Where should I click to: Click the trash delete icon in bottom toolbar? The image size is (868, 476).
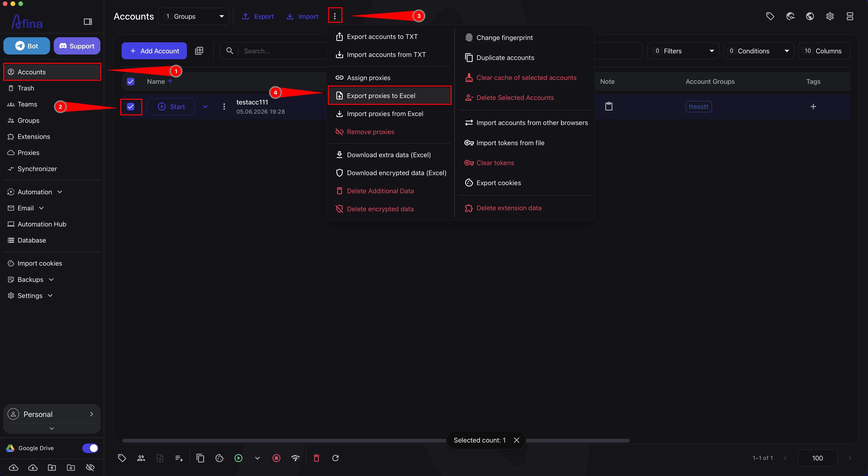coord(316,458)
